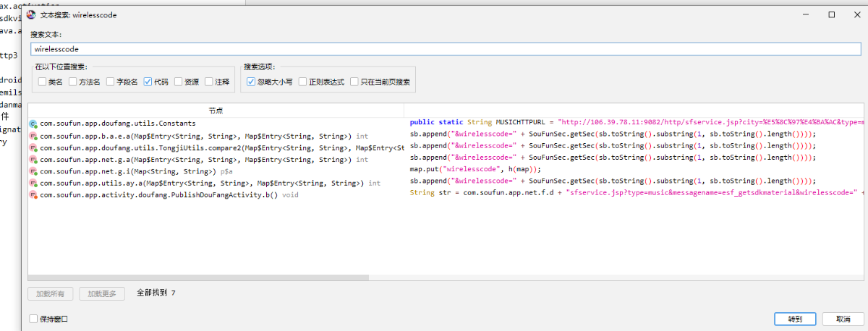This screenshot has height=331, width=868.
Task: Click the horizontal scrollbar under the results
Action: coord(199,278)
